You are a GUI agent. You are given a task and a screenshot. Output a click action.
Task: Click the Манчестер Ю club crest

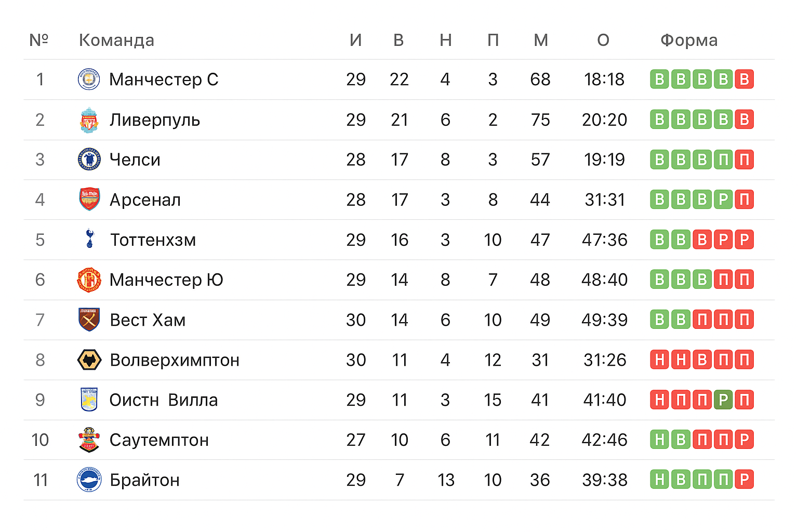click(89, 280)
